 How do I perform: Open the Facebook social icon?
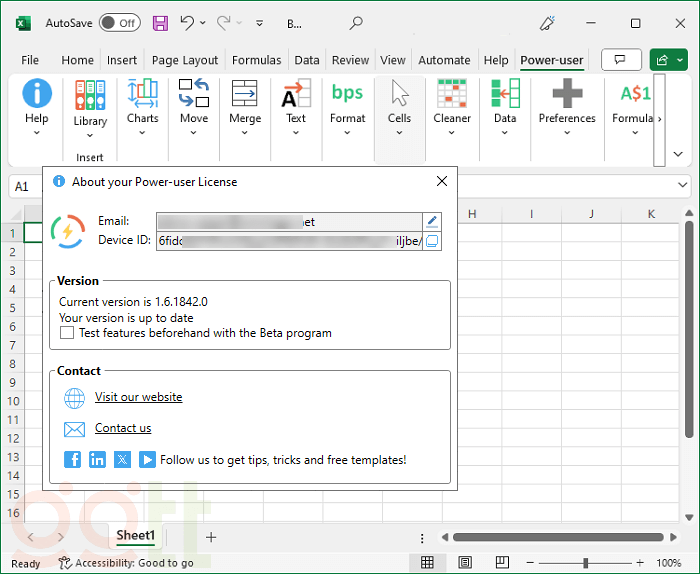pyautogui.click(x=73, y=460)
